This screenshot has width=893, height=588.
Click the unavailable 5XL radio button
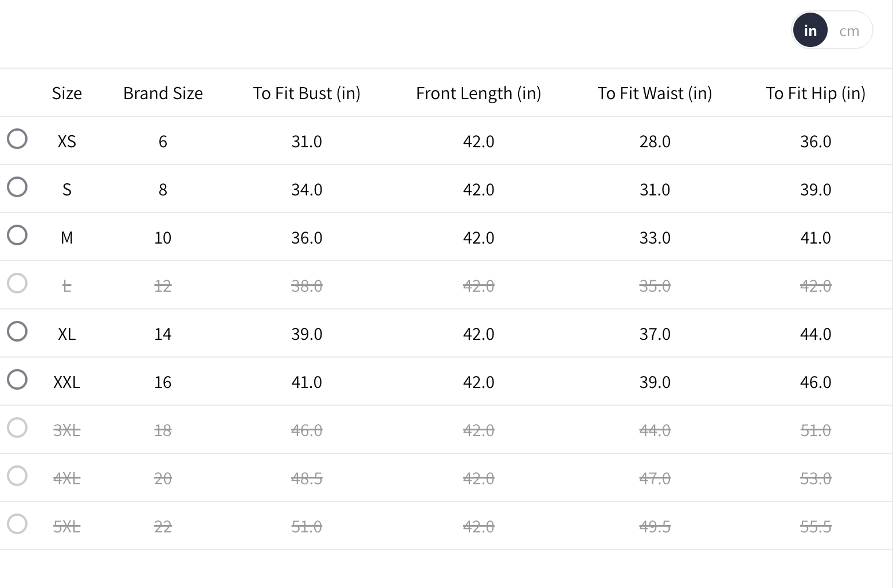(x=17, y=524)
